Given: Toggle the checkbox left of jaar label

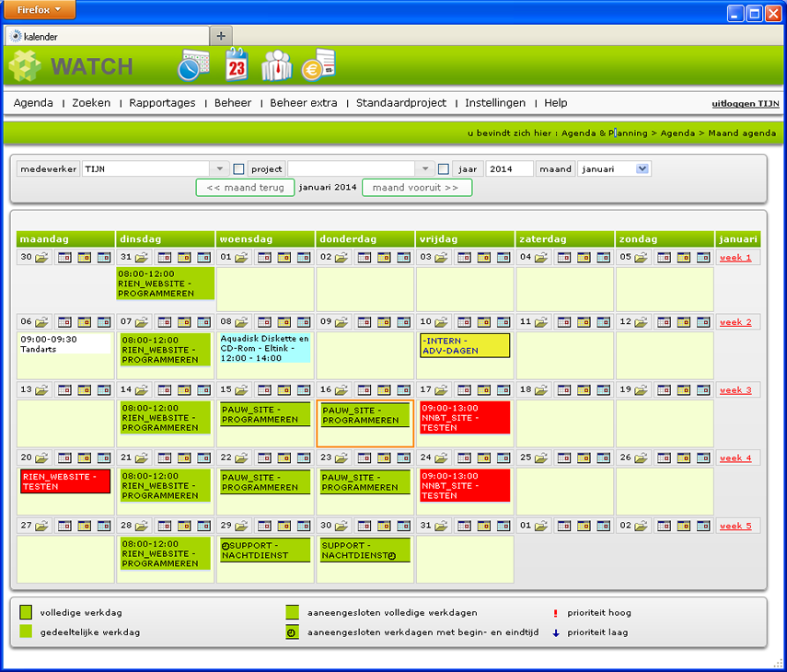Looking at the screenshot, I should coord(443,169).
